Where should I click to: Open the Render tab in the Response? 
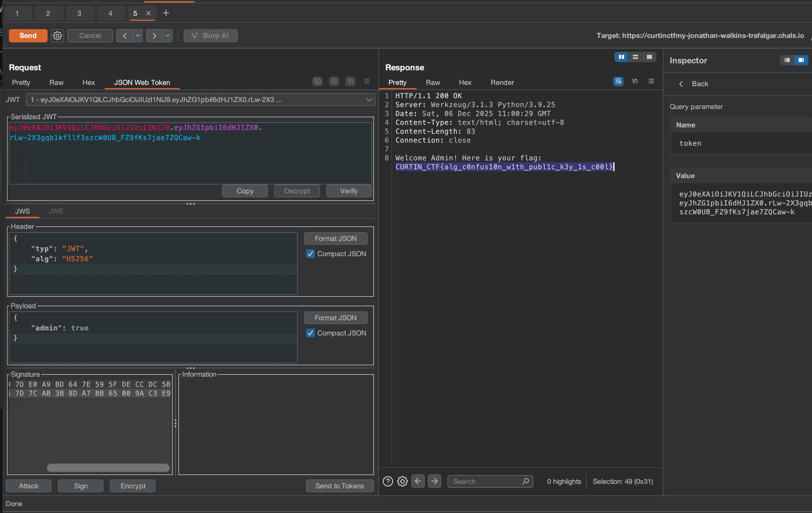tap(502, 82)
